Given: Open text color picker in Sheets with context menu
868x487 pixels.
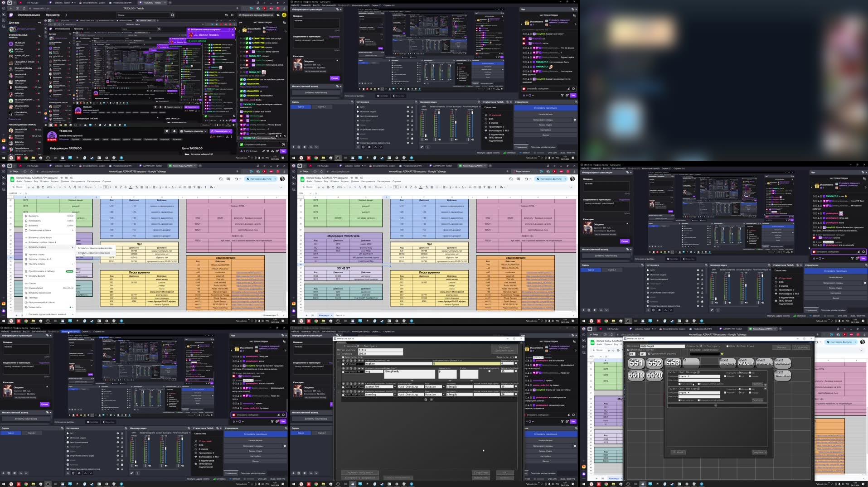Looking at the screenshot, I should click(131, 187).
